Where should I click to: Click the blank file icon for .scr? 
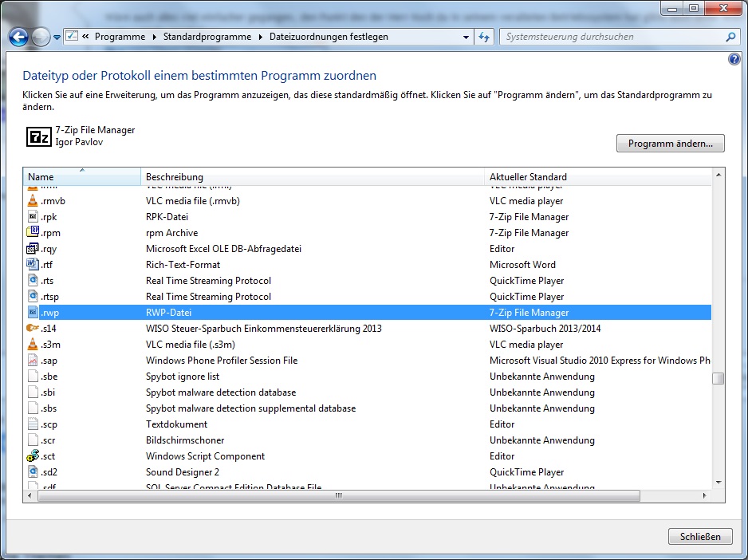(x=32, y=440)
